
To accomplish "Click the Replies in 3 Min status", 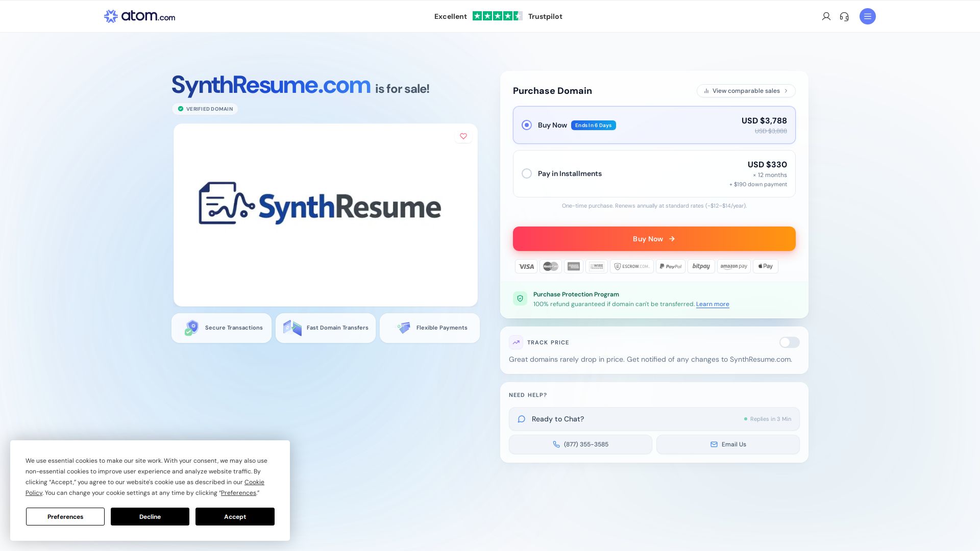I will (767, 419).
